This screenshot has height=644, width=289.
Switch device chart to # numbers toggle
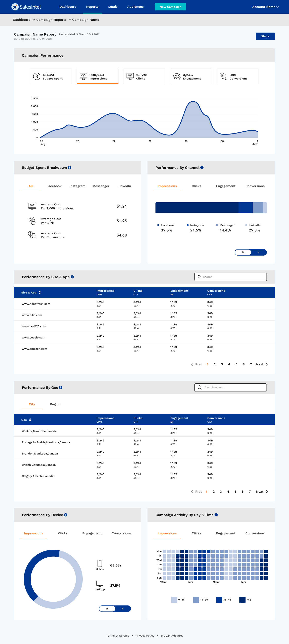click(x=122, y=609)
